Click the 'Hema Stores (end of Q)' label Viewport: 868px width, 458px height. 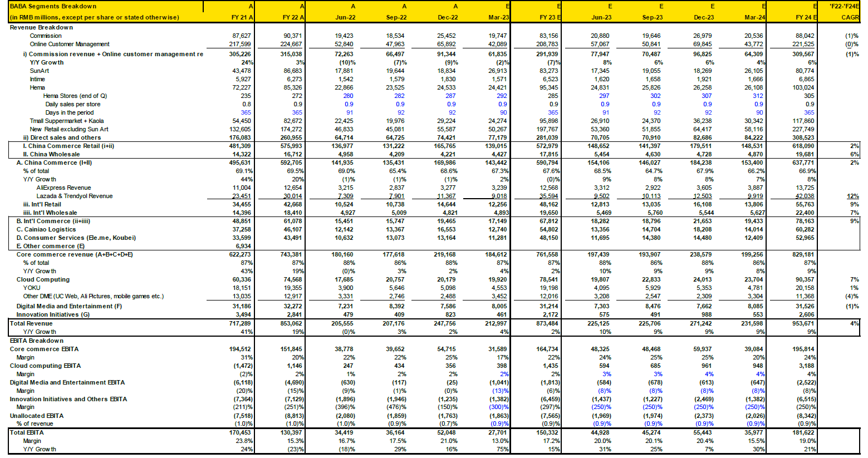point(75,96)
